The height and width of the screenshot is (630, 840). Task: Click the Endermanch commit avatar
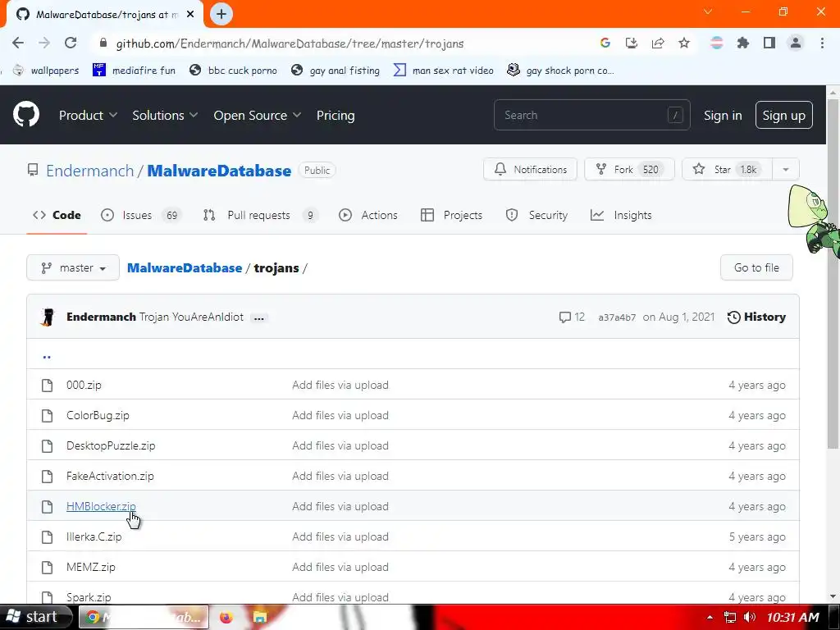(x=48, y=317)
